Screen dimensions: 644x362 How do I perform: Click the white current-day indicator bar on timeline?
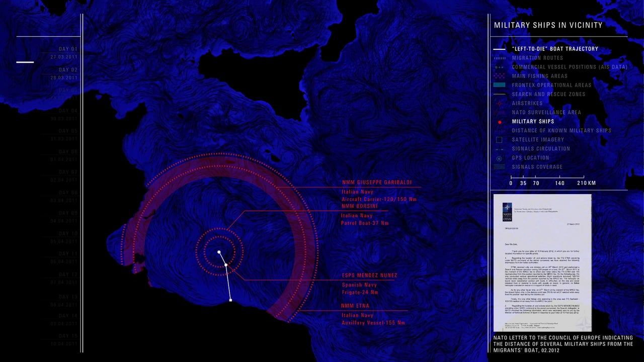[x=25, y=62]
